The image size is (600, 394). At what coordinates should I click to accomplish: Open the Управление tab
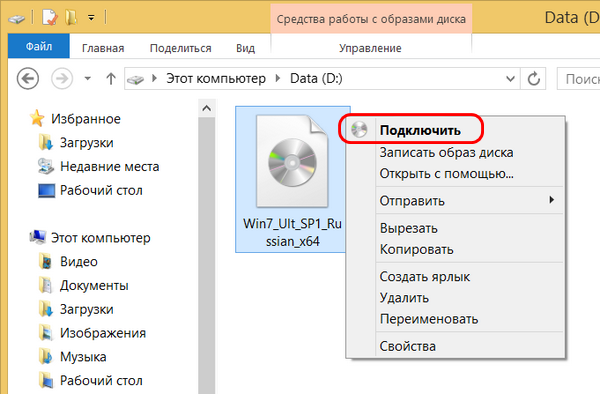[370, 48]
